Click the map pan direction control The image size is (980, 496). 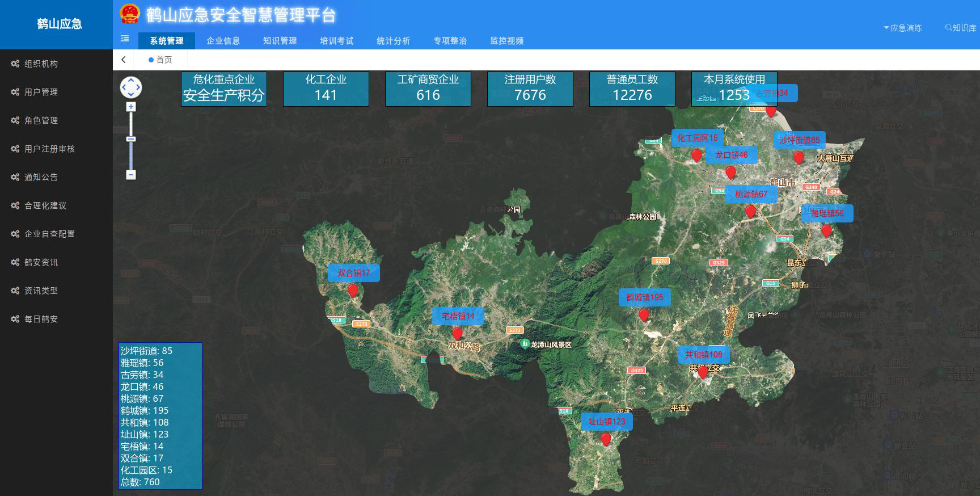point(131,87)
